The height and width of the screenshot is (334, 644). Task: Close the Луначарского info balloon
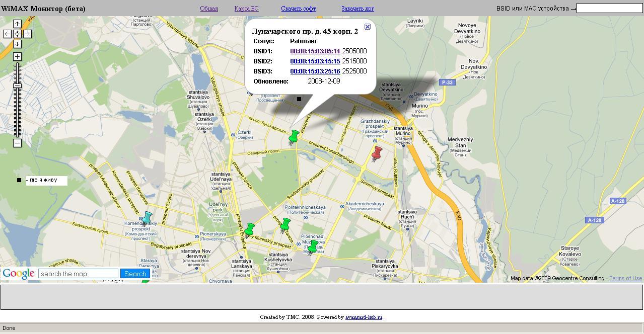(x=368, y=27)
